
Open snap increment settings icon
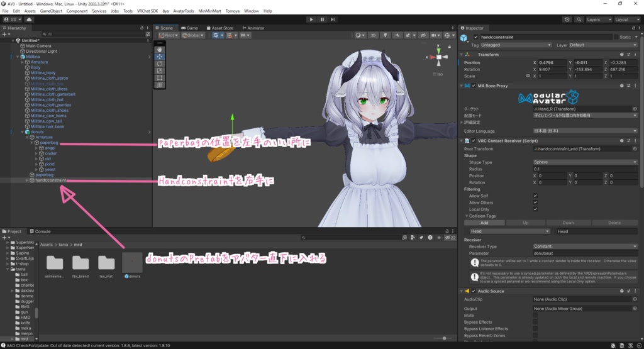click(x=245, y=35)
